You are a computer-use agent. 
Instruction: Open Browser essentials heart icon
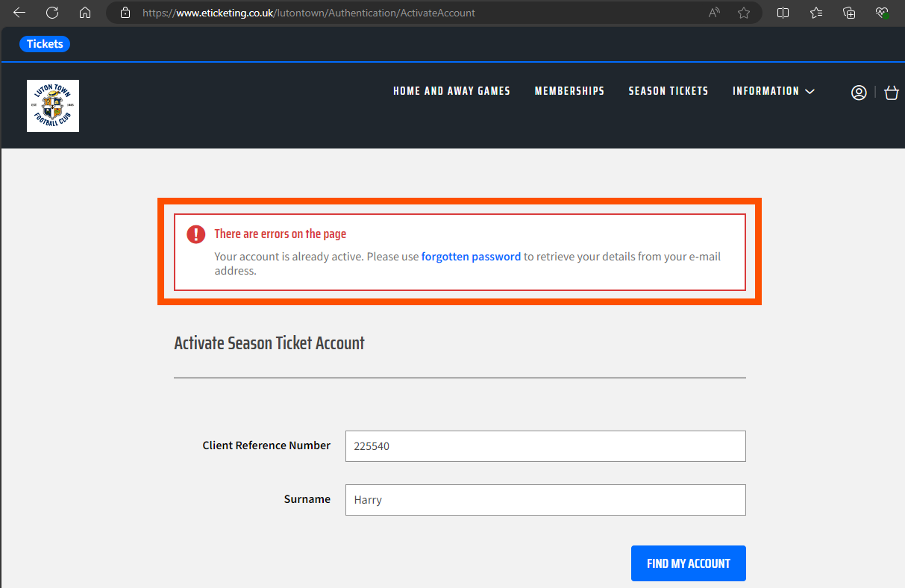(x=883, y=13)
